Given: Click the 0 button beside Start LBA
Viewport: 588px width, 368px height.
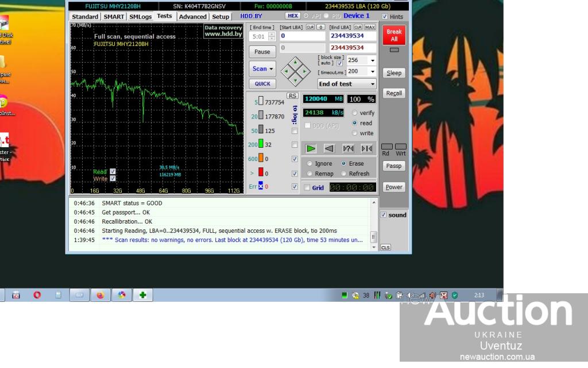Looking at the screenshot, I should [320, 27].
